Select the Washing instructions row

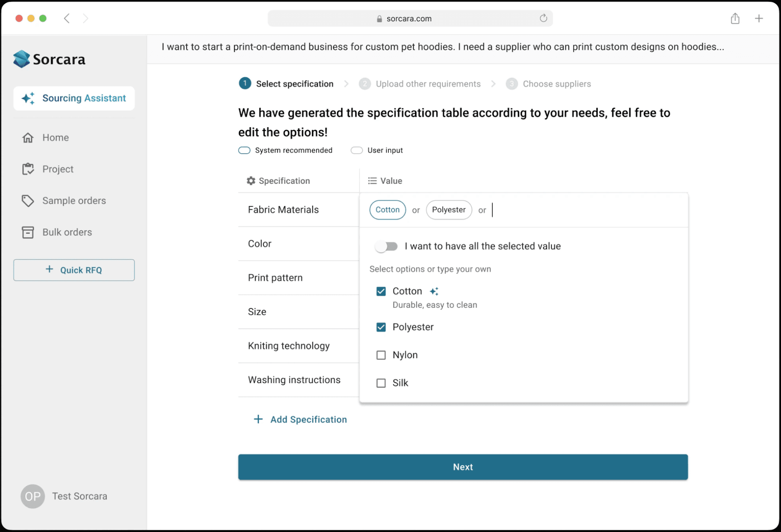pyautogui.click(x=299, y=380)
